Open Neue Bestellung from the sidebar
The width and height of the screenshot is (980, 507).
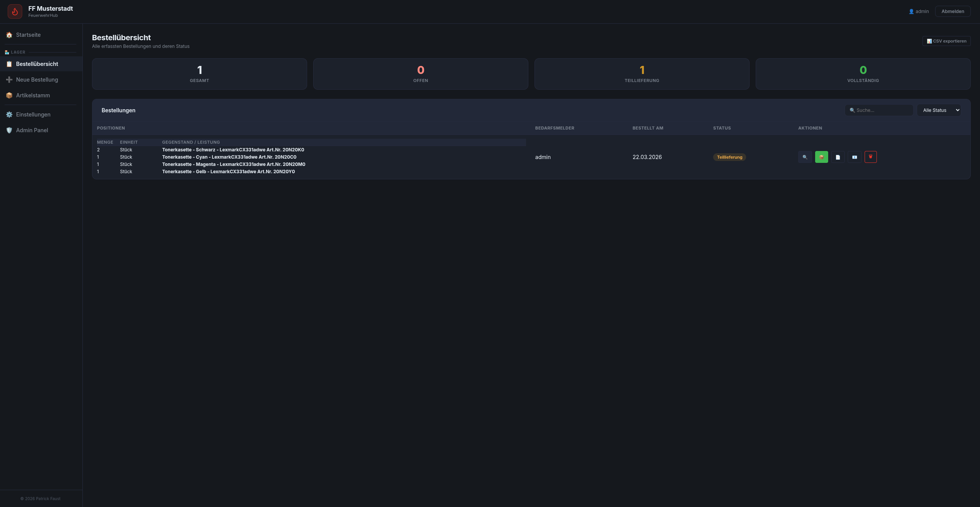coord(37,80)
